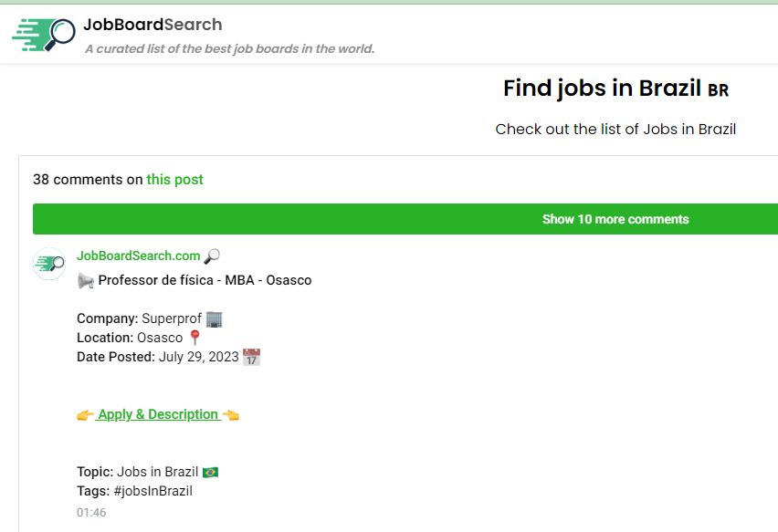
Task: Click the calendar icon after date posted
Action: click(251, 357)
